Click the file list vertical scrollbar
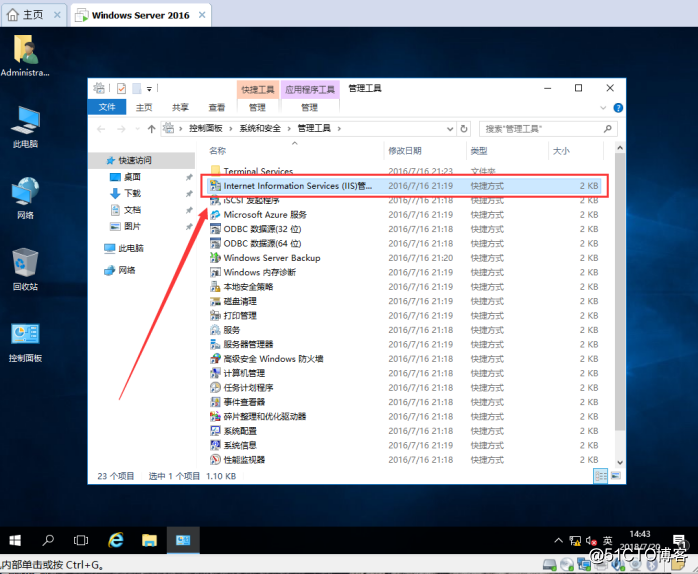This screenshot has height=574, width=698. pyautogui.click(x=620, y=291)
